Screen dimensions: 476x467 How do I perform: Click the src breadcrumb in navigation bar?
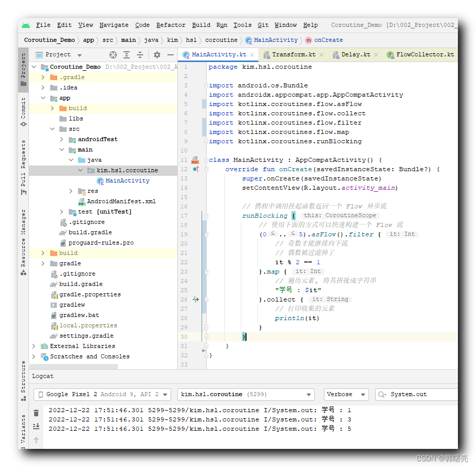click(108, 40)
